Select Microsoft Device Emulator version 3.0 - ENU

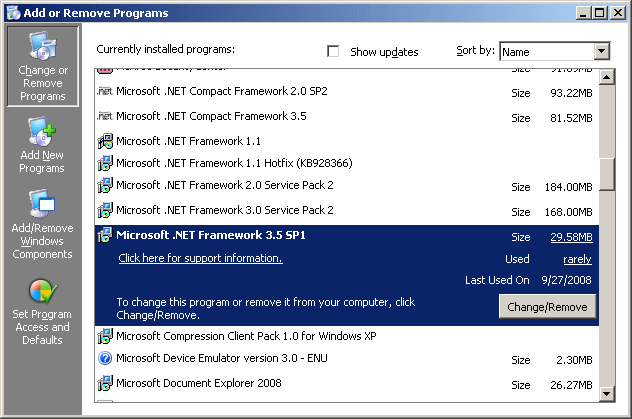click(x=222, y=358)
